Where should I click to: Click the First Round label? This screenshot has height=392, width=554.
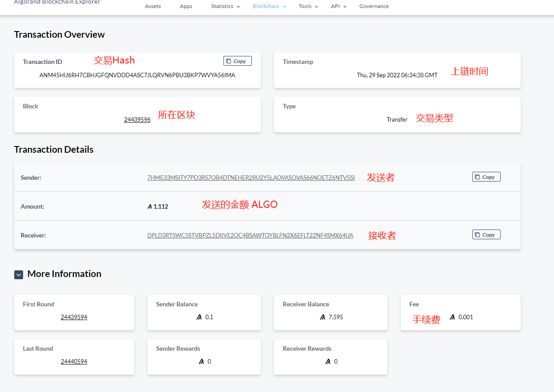(39, 304)
